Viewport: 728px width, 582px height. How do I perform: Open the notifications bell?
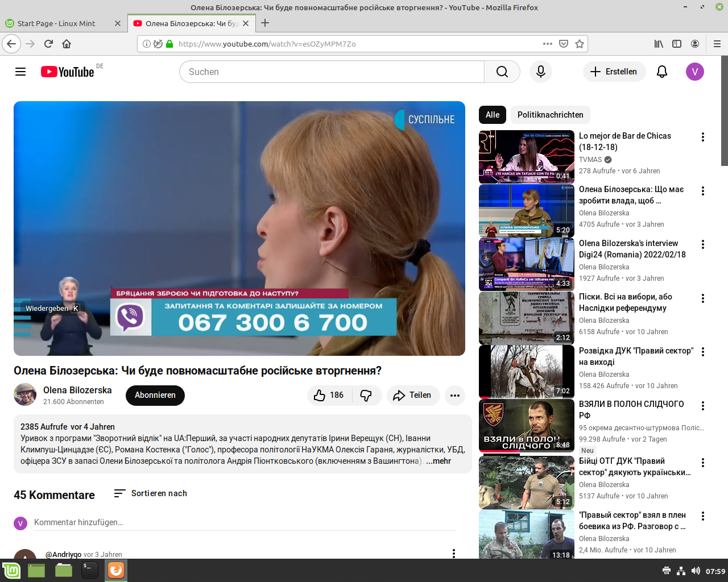coord(662,72)
